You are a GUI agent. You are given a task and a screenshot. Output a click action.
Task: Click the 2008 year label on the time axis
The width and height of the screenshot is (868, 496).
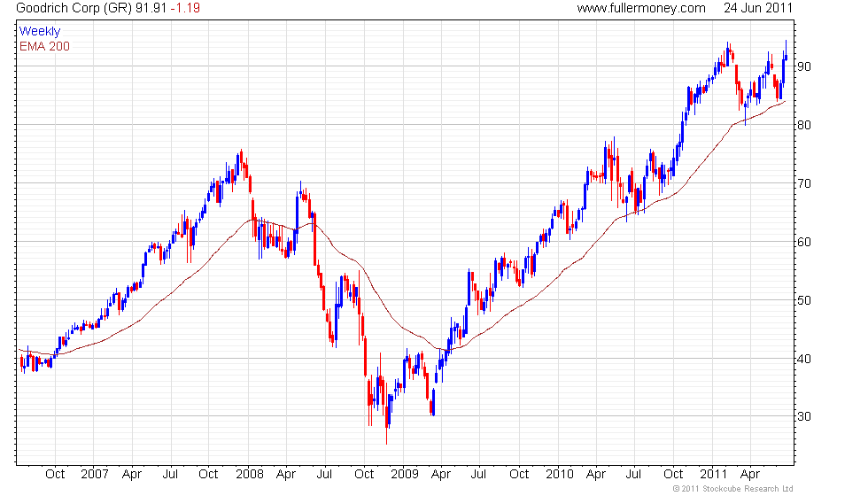coord(250,475)
